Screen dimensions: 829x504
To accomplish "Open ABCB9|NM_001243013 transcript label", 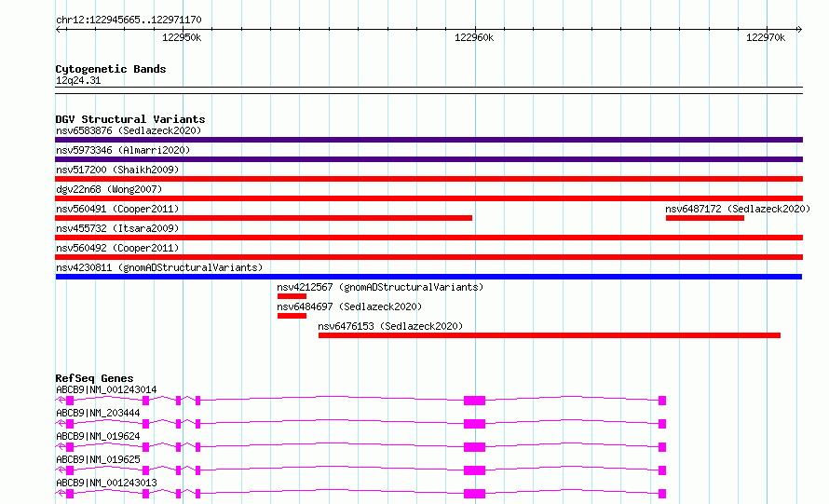I will click(106, 483).
